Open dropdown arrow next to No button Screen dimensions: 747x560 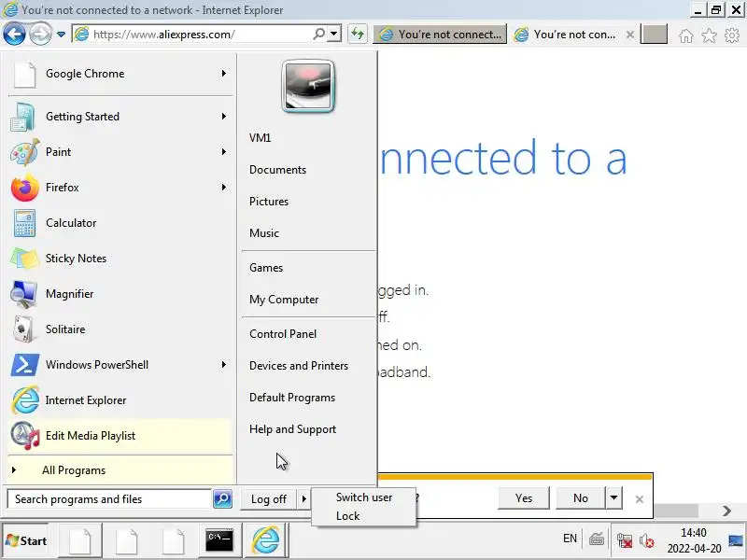coord(613,498)
